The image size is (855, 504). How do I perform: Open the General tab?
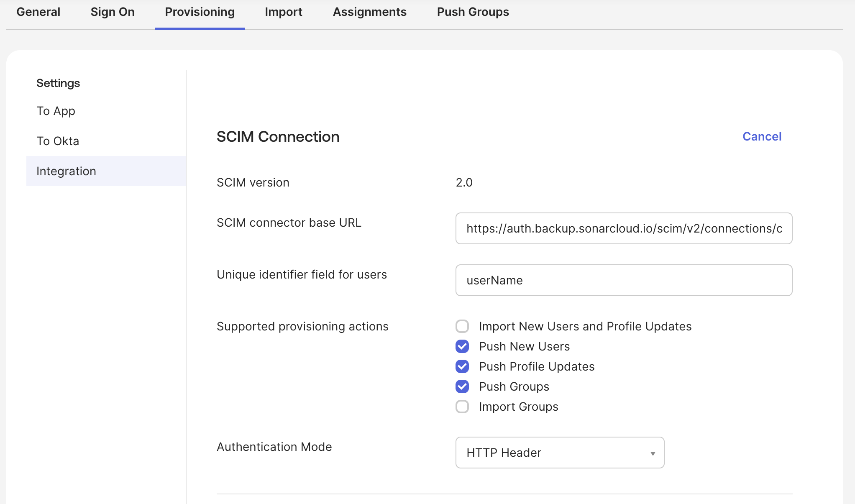pyautogui.click(x=38, y=12)
